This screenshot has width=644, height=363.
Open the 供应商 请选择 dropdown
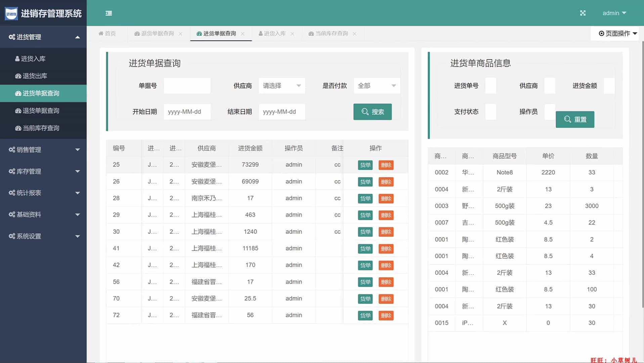282,86
